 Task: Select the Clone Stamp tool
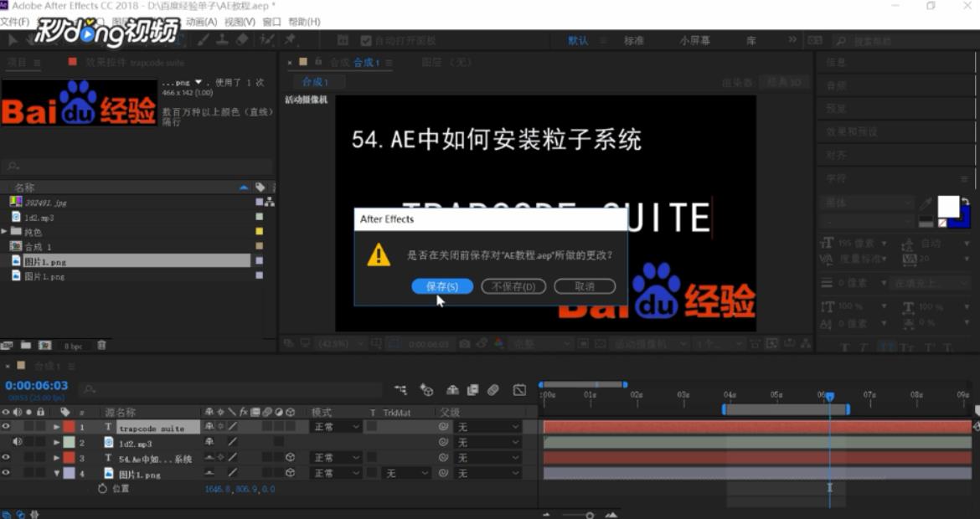[x=223, y=40]
